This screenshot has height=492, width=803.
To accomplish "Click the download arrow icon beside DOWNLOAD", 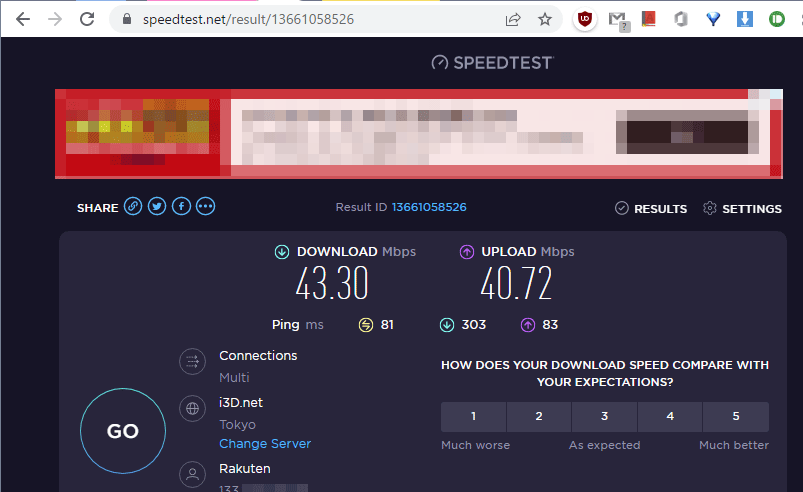I will 282,252.
